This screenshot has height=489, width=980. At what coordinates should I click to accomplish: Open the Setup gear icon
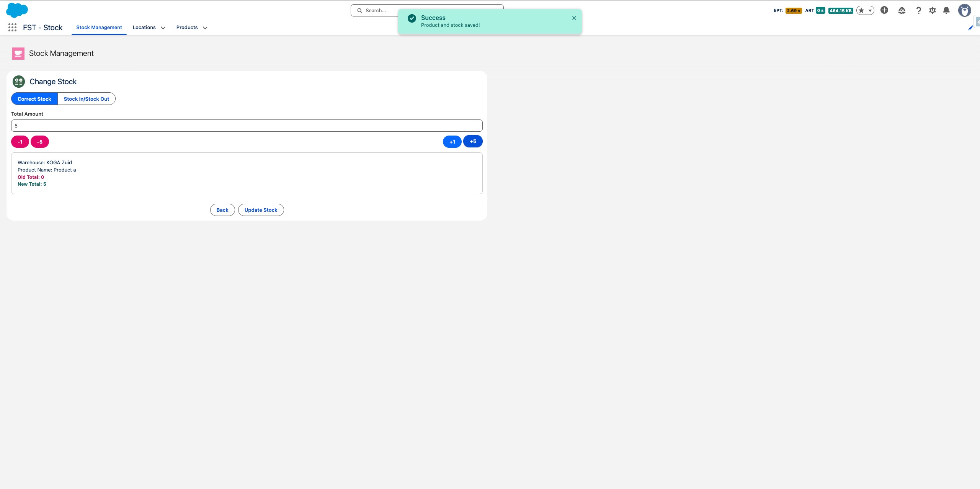point(933,10)
